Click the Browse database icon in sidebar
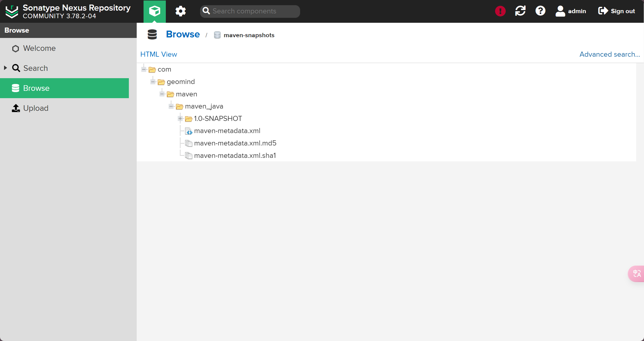Viewport: 644px width, 341px height. [x=15, y=88]
